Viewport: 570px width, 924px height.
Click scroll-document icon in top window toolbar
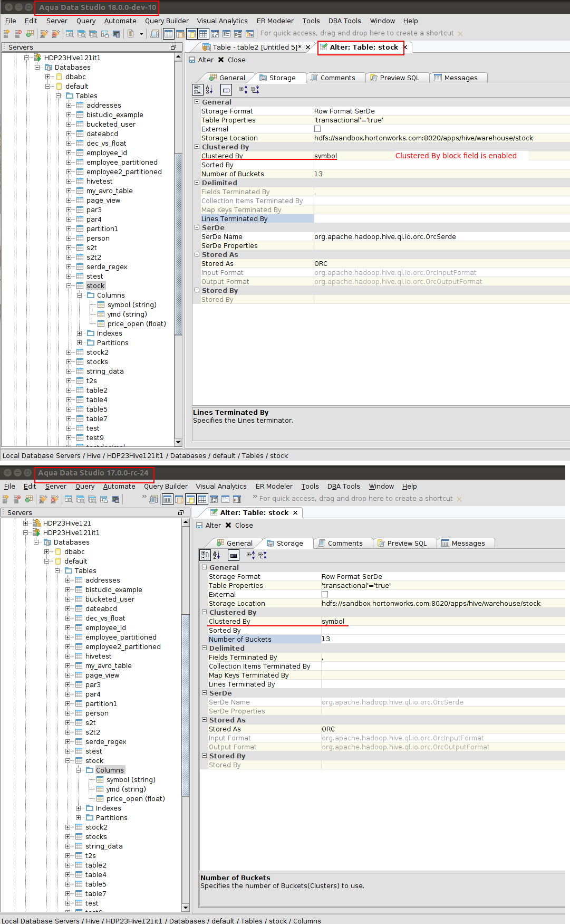[x=154, y=33]
